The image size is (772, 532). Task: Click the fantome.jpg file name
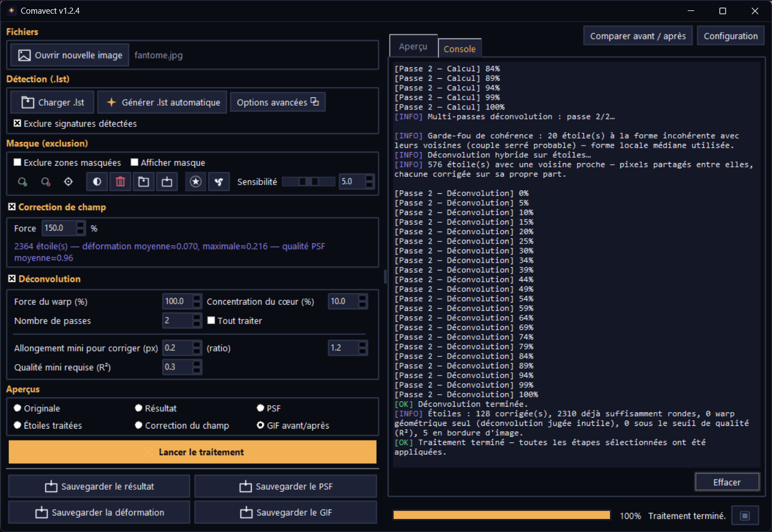[159, 55]
